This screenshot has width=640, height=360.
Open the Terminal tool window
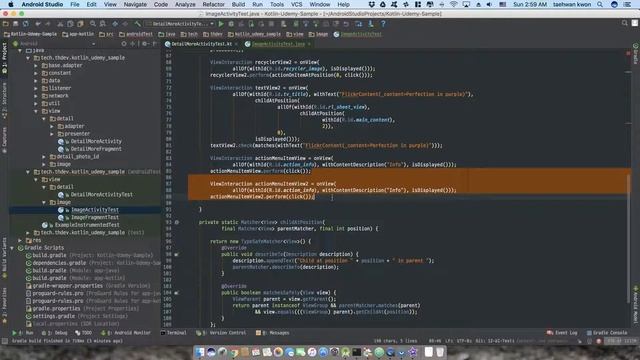(x=174, y=333)
